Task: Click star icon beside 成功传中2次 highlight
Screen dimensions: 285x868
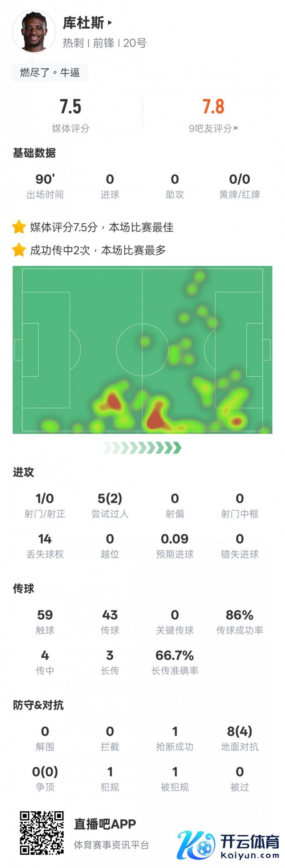Action: point(19,250)
